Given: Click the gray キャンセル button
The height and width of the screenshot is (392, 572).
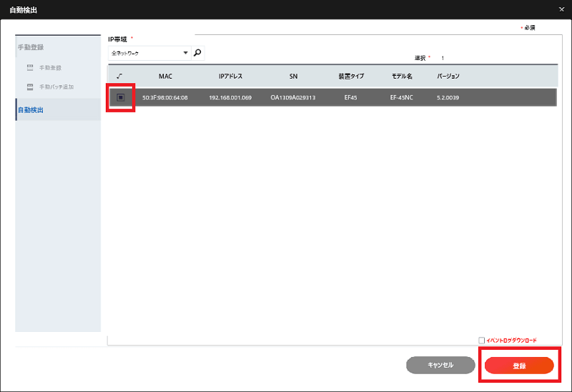Looking at the screenshot, I should click(x=440, y=365).
